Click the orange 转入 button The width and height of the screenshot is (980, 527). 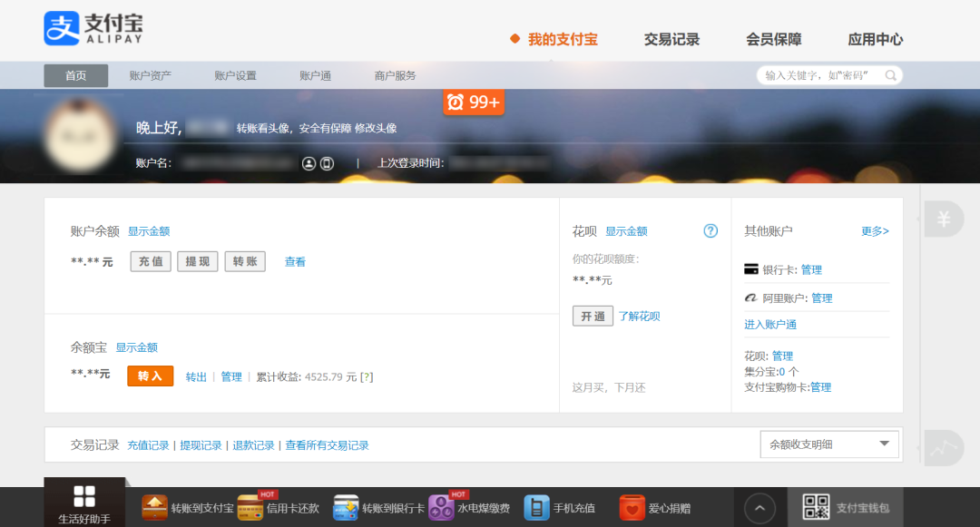click(150, 376)
